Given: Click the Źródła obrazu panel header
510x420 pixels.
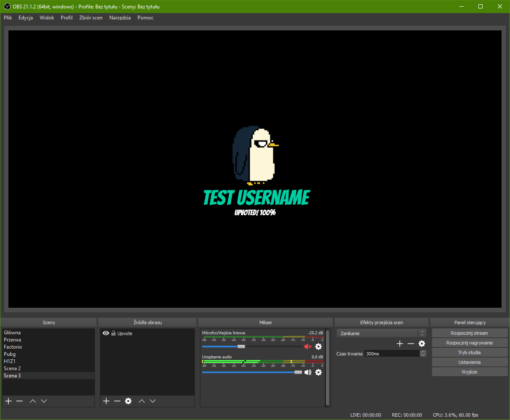Looking at the screenshot, I should tap(148, 322).
